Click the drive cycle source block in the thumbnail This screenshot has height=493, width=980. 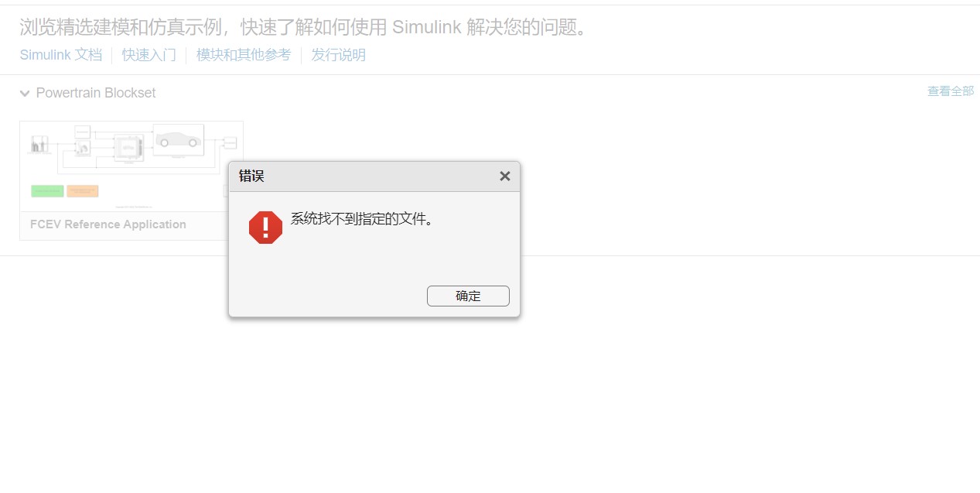pos(39,144)
